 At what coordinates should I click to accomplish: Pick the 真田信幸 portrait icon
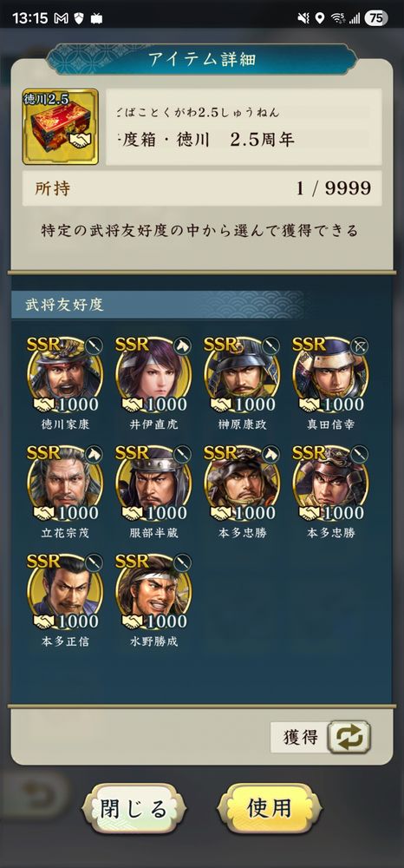coord(330,375)
